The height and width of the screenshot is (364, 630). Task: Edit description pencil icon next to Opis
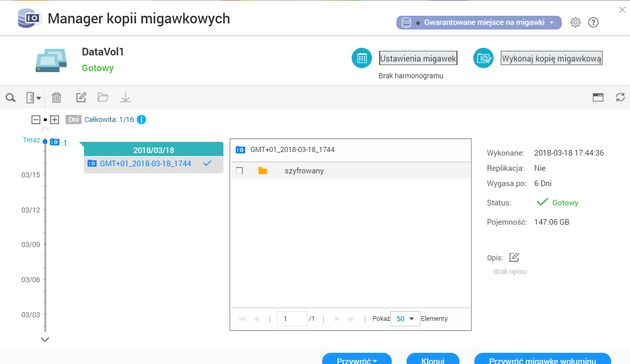pos(514,257)
